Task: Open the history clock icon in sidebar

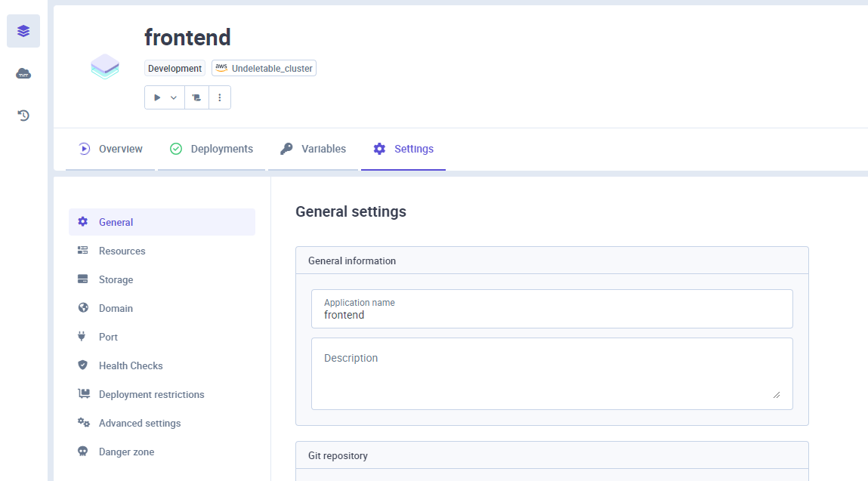Action: point(23,115)
